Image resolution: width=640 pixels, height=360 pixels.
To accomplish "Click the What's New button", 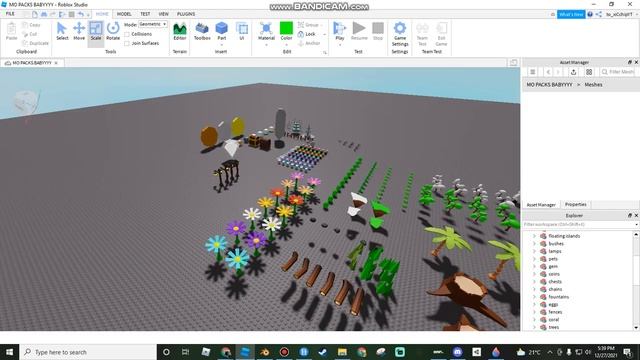I will tap(571, 14).
